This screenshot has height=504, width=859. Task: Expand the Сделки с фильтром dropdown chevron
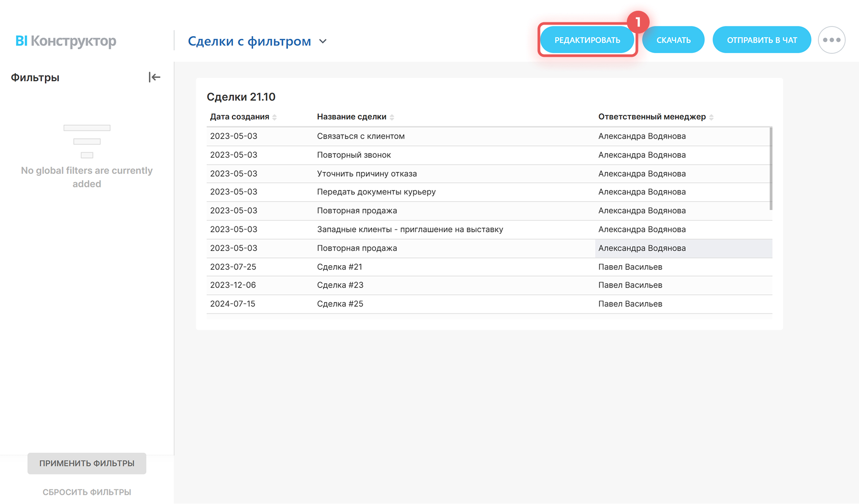(323, 42)
